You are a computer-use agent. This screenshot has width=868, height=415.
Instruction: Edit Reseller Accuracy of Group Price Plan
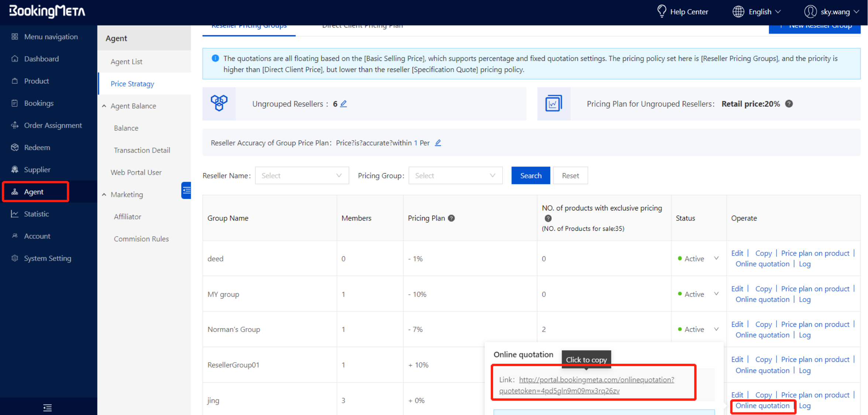pos(438,143)
